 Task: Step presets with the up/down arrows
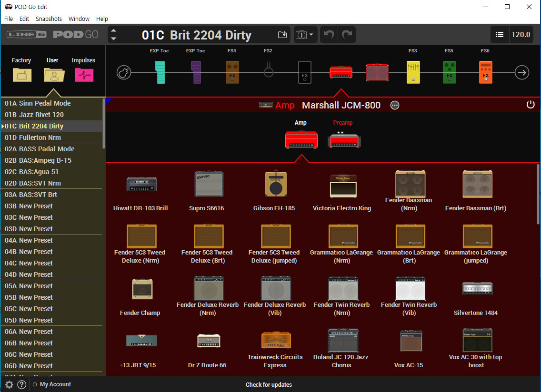click(113, 34)
